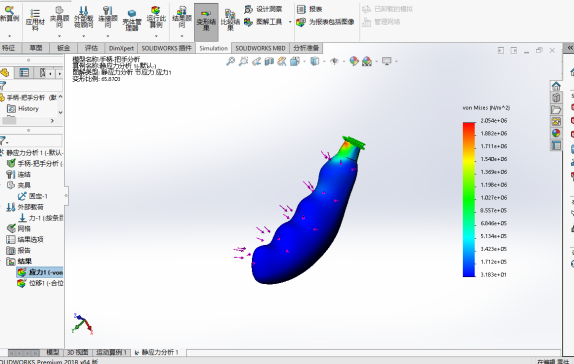Switch to the 运动算例 1 bottom tab

[111, 352]
